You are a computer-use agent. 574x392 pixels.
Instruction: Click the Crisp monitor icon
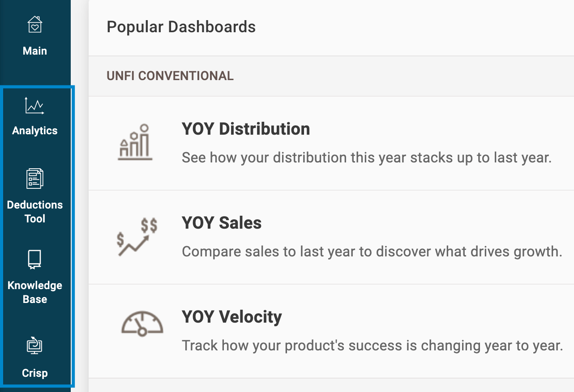point(34,345)
